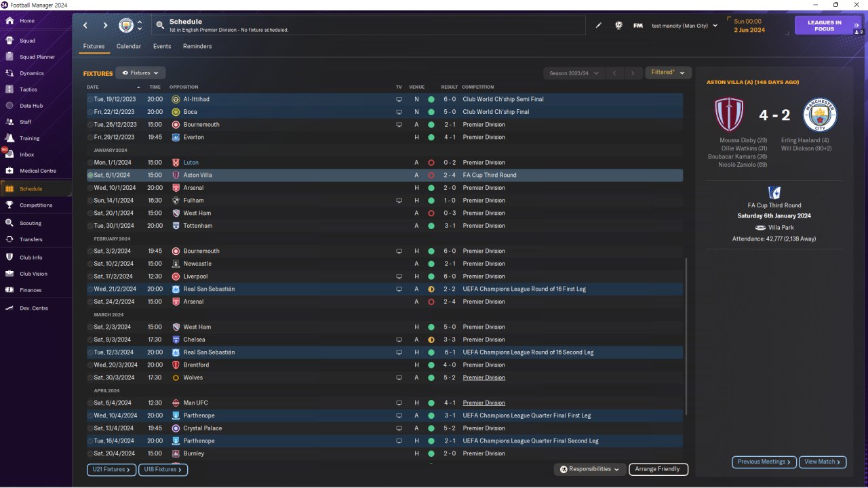Open Club Info in sidebar

click(x=31, y=258)
